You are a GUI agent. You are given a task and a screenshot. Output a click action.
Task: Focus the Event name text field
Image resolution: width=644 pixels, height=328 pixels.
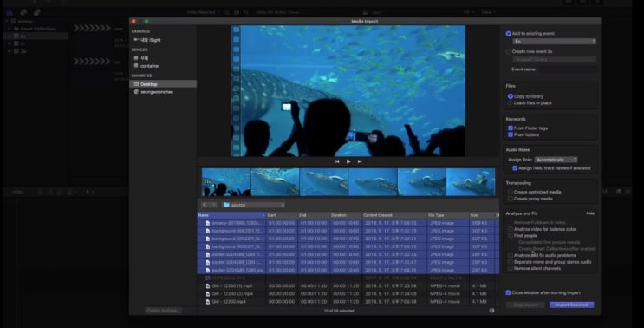[567, 69]
